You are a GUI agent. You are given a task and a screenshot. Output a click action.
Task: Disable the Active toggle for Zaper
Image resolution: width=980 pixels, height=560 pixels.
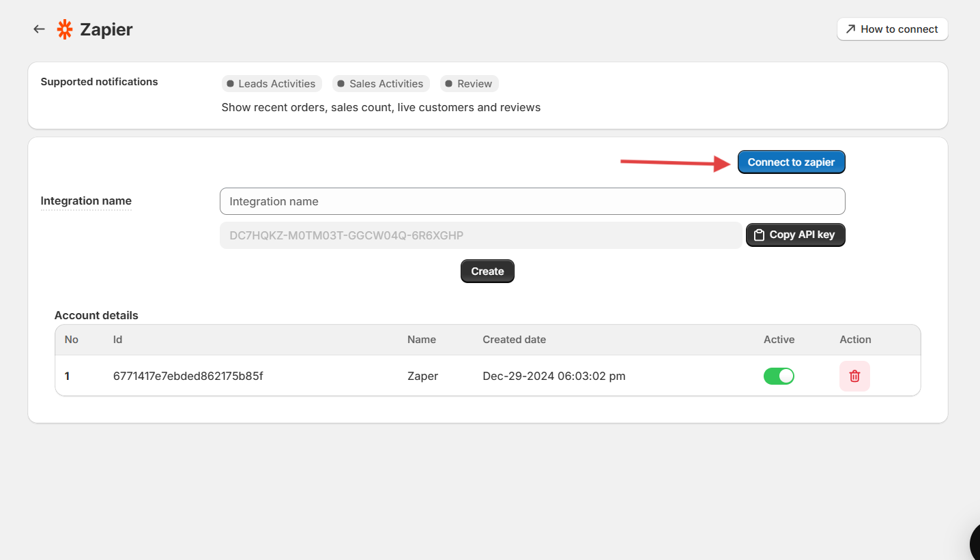click(779, 376)
